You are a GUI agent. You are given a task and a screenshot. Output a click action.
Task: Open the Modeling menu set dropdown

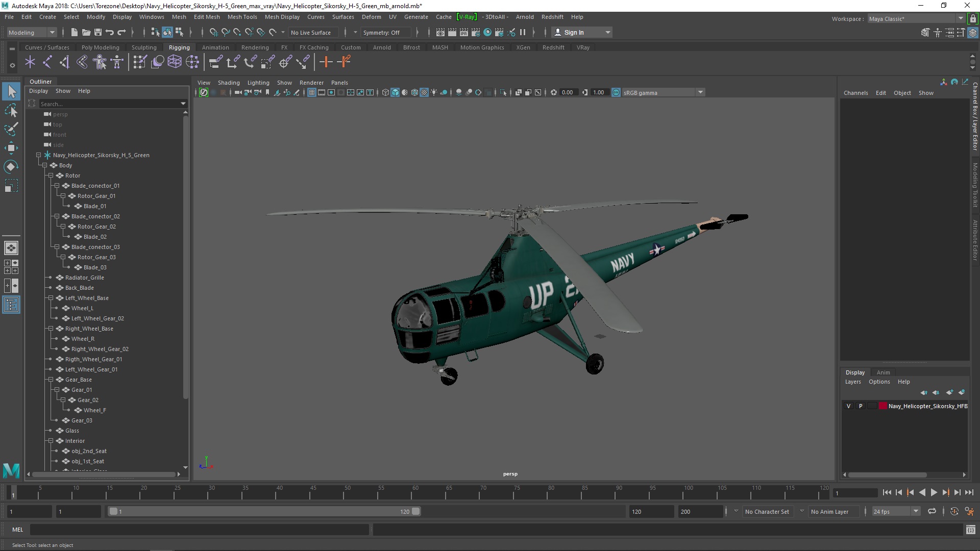coord(31,33)
